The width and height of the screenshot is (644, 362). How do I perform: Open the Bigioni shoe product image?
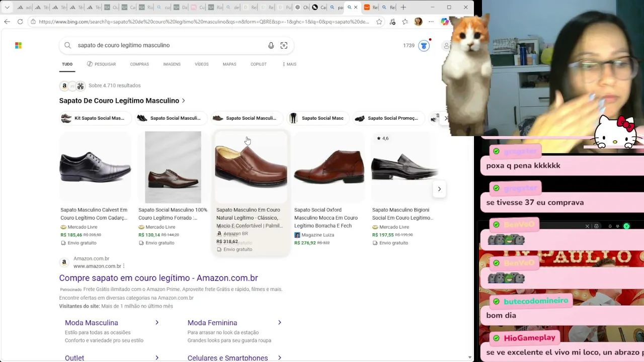tap(405, 167)
